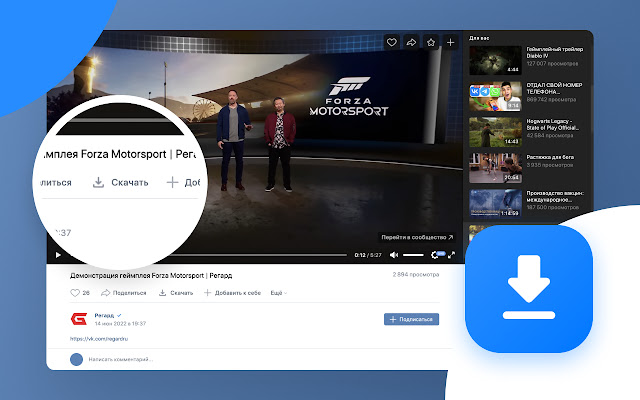
Task: Click 'Производство вакцин' title text
Action: click(x=555, y=196)
